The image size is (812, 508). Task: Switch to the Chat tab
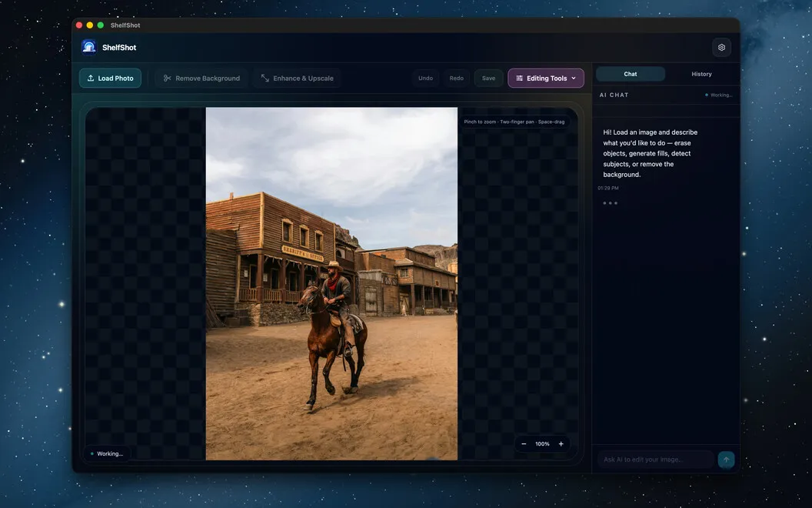[x=631, y=74]
